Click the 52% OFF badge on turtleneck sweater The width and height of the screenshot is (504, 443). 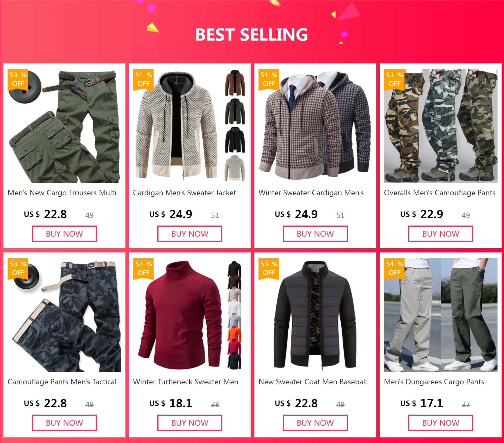click(143, 268)
